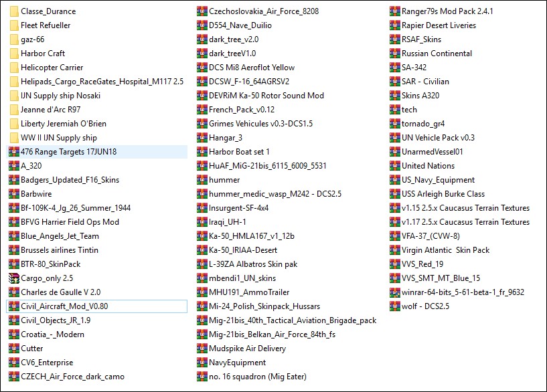
Task: Select file name Helipads_Cargo_RaceGates_Hospital_M117 2.5
Action: [x=102, y=82]
